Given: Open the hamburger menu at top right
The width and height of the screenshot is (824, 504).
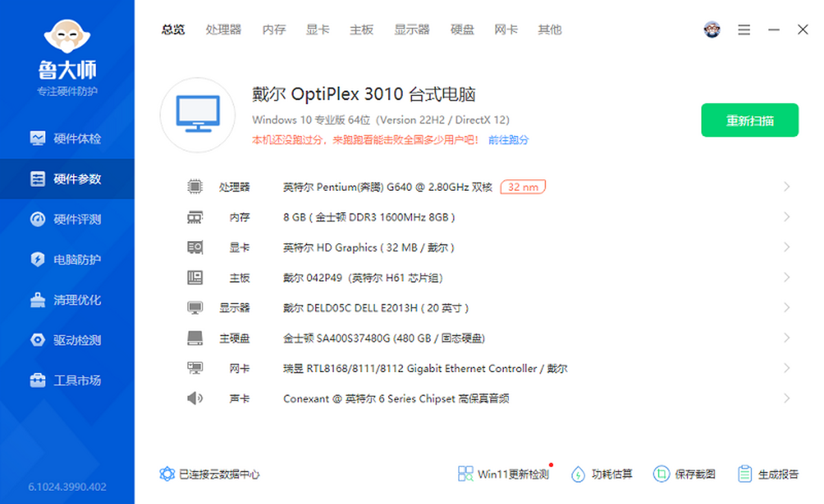Looking at the screenshot, I should click(x=744, y=30).
